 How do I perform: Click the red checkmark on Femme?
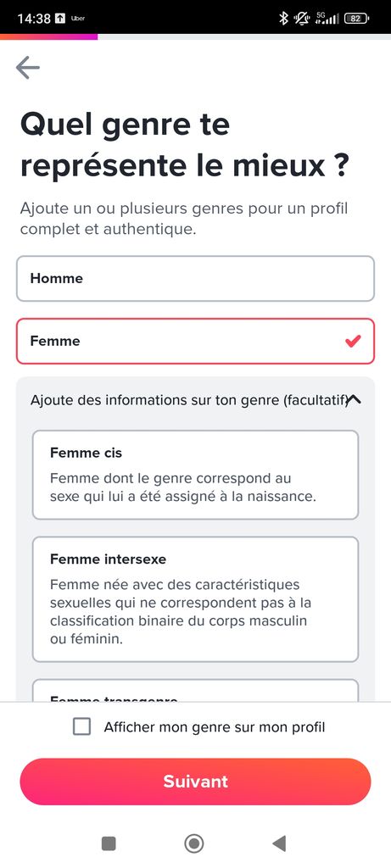click(352, 341)
